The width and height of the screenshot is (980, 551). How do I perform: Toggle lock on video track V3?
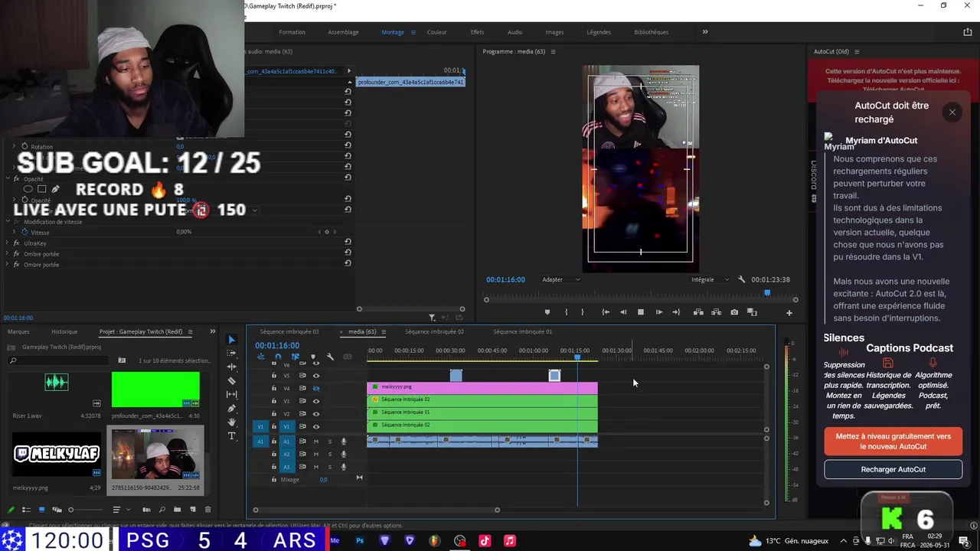point(274,401)
